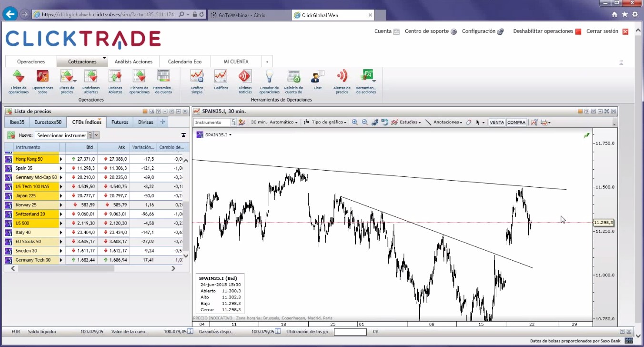The height and width of the screenshot is (347, 644).
Task: Select the Ibex35 price list tab
Action: click(x=17, y=122)
